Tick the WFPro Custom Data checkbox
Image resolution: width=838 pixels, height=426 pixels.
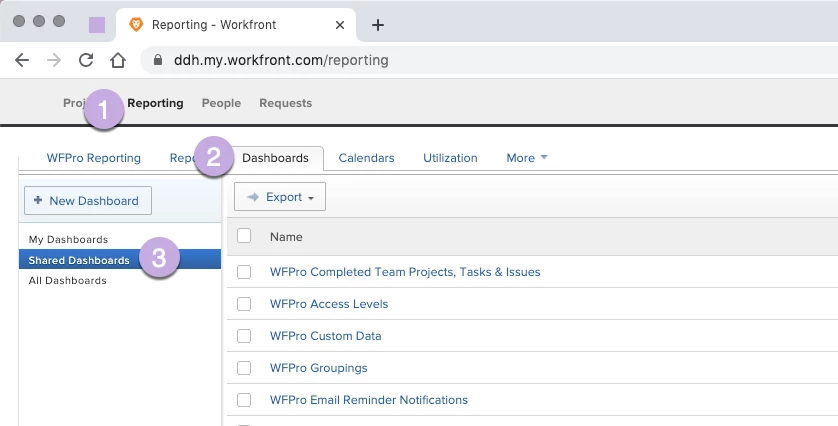point(244,336)
